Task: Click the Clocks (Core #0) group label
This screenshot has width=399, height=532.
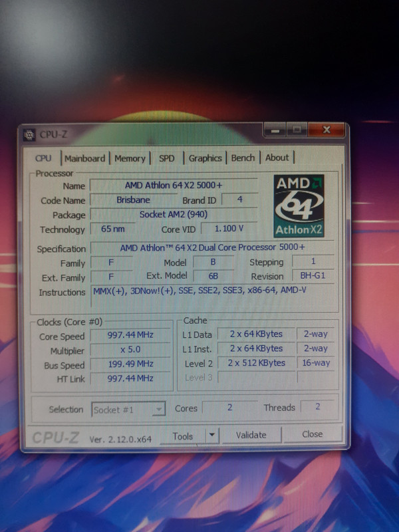Action: (x=69, y=322)
